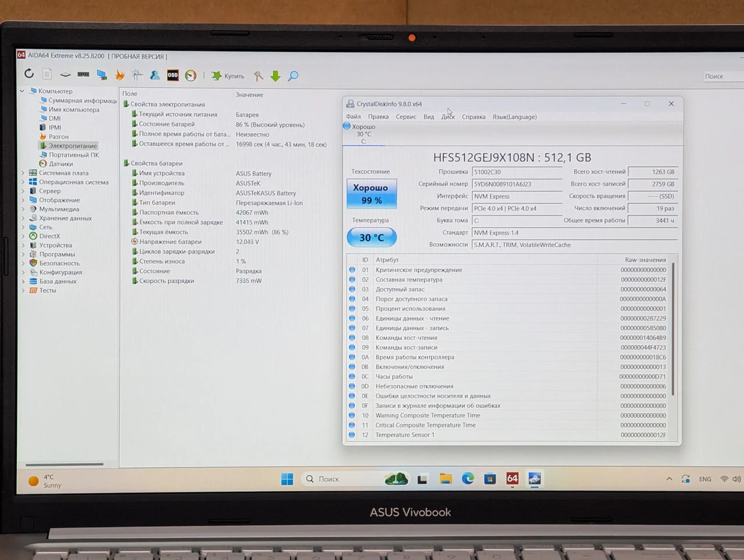Open the OSD panel icon in AIDA64
Screen dimensions: 744x560
[173, 75]
